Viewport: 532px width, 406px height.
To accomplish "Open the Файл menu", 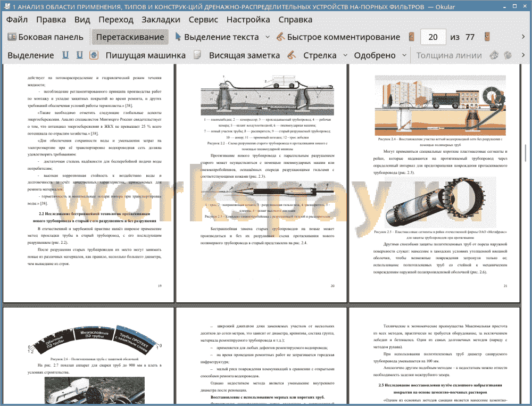I will click(x=17, y=20).
